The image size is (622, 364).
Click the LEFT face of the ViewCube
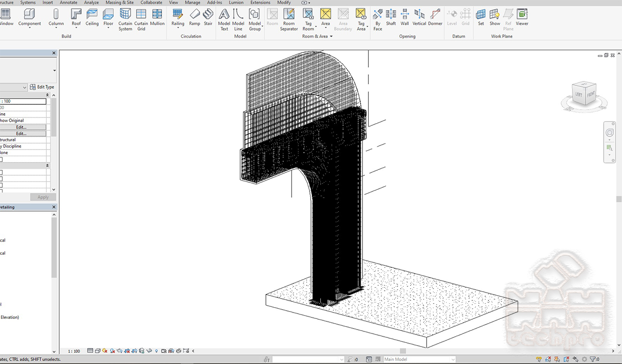point(579,95)
